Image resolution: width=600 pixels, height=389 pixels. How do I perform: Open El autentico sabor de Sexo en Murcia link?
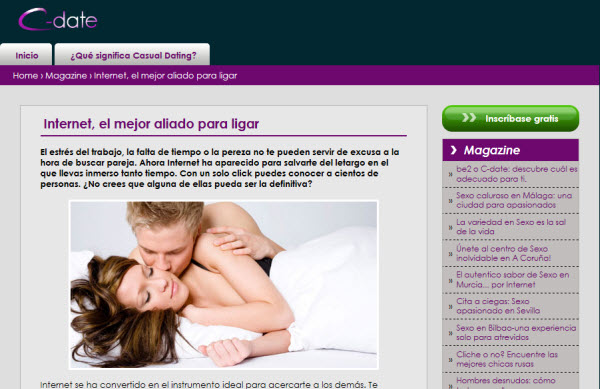512,280
